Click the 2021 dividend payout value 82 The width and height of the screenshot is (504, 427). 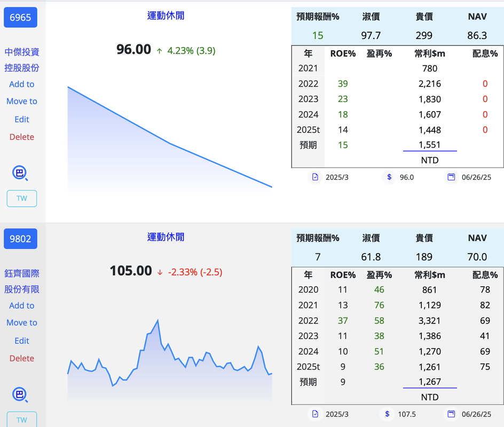coord(485,305)
